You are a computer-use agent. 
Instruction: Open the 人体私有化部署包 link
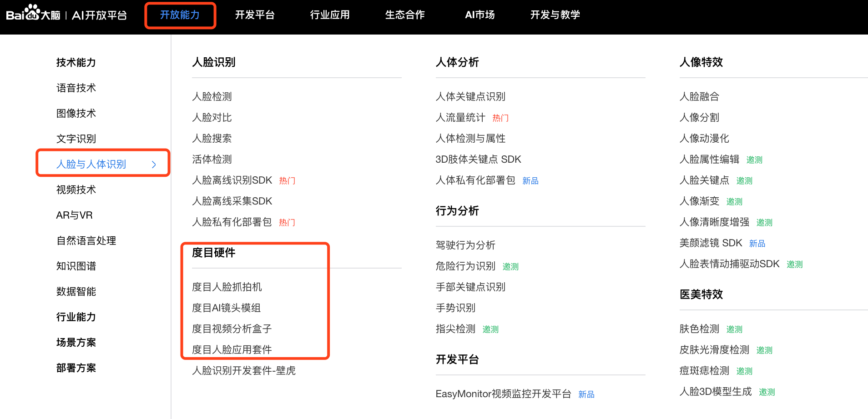tap(475, 180)
